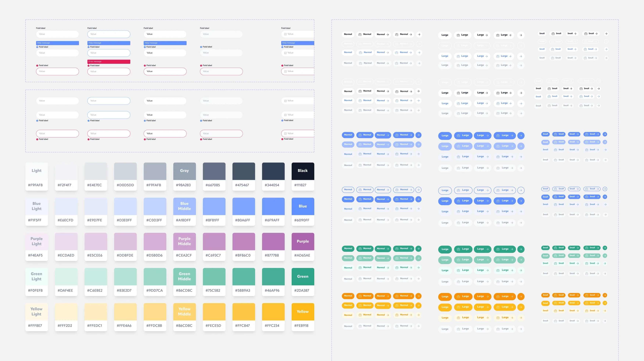Pick the #DDBFDE purple swatch
Image resolution: width=644 pixels, height=361 pixels.
(125, 247)
